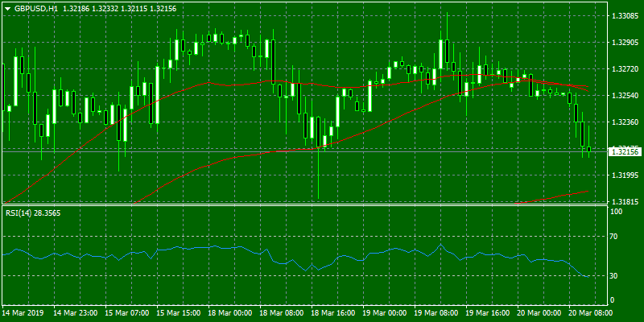Click the OHLC values 1.32186 1.32332 in title
The width and height of the screenshot is (644, 322).
click(x=90, y=8)
